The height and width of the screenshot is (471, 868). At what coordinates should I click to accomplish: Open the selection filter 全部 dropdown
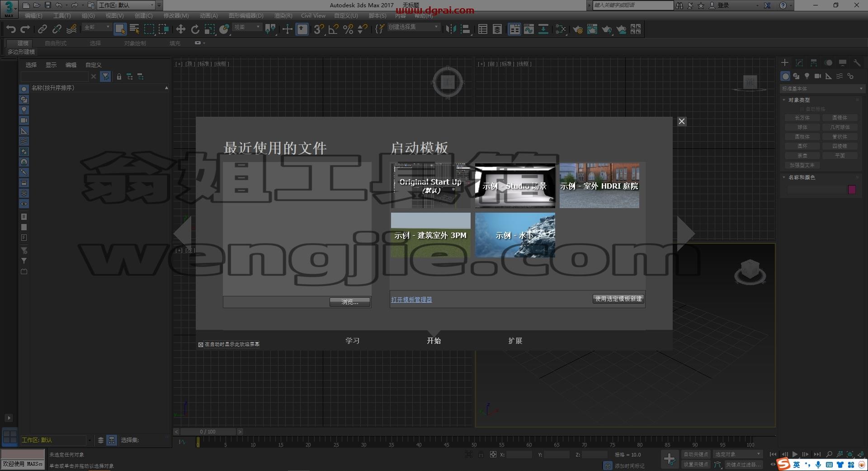click(97, 28)
